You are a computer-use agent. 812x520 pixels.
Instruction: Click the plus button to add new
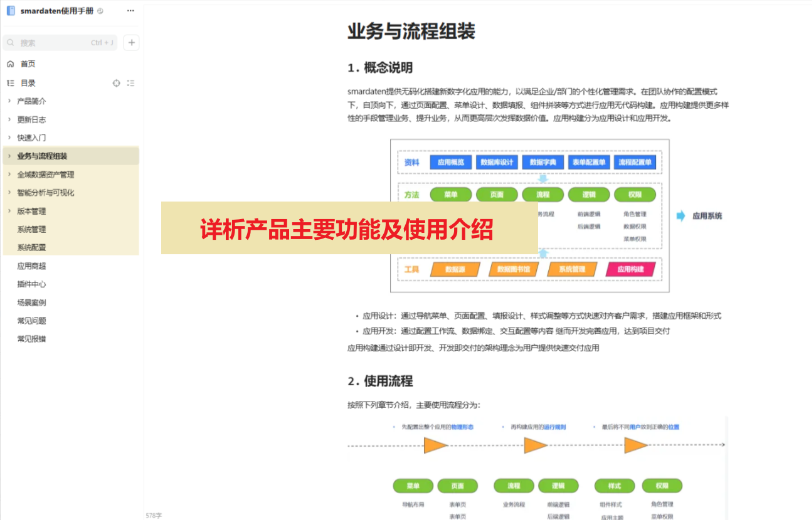coord(132,42)
